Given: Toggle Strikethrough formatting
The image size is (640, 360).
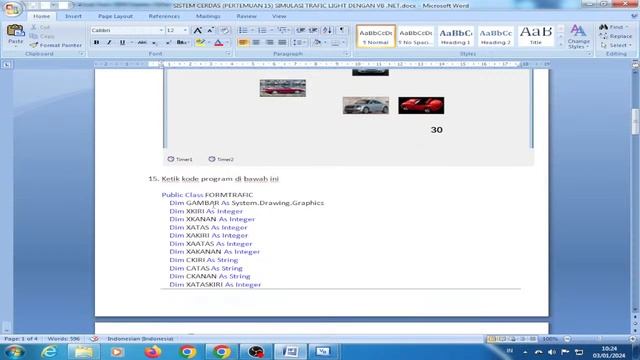Looking at the screenshot, I should click(x=142, y=42).
